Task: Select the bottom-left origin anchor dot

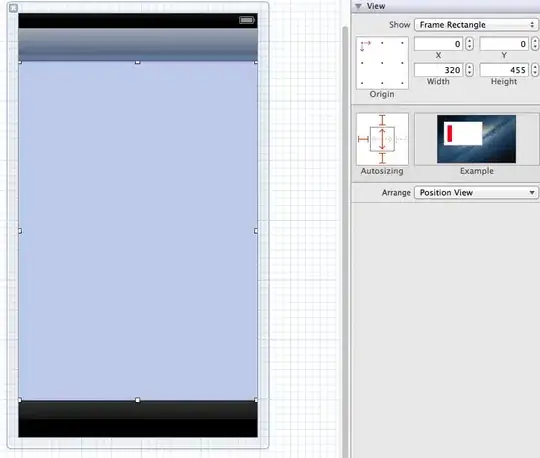Action: [362, 83]
